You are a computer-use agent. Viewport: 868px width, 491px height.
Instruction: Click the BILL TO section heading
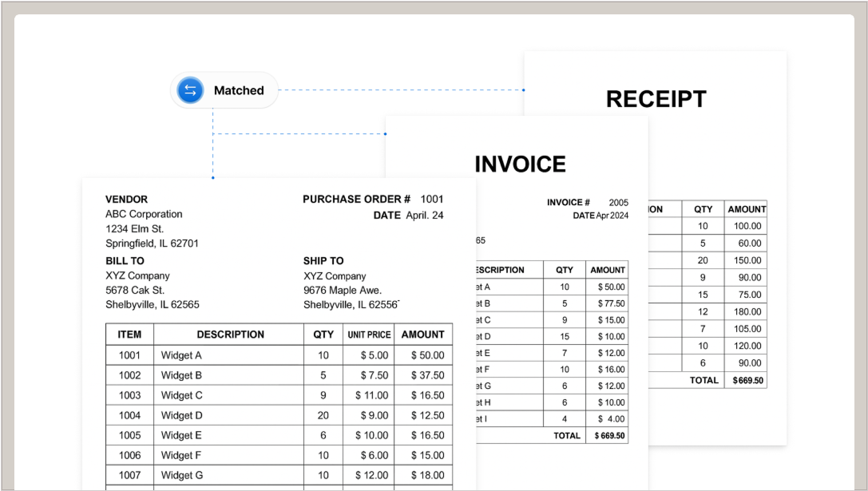pos(125,261)
